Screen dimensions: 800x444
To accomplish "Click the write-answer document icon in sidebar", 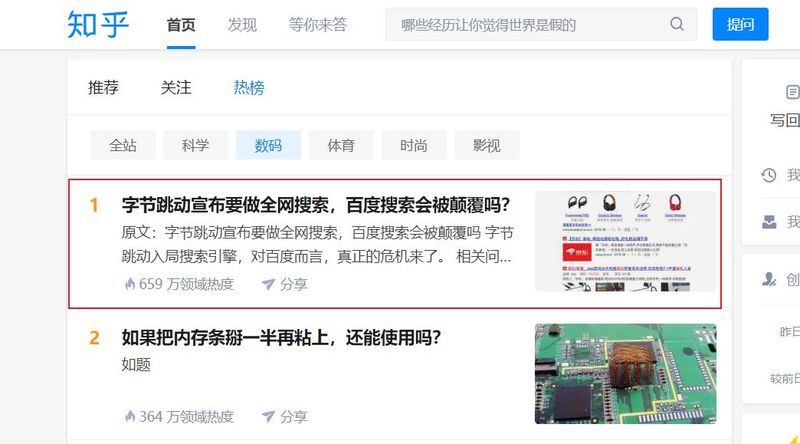I will 792,92.
